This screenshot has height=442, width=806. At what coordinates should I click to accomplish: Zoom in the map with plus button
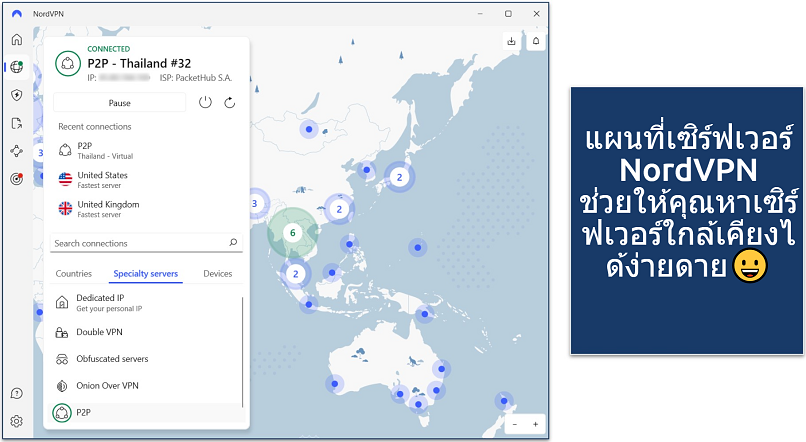pyautogui.click(x=535, y=425)
